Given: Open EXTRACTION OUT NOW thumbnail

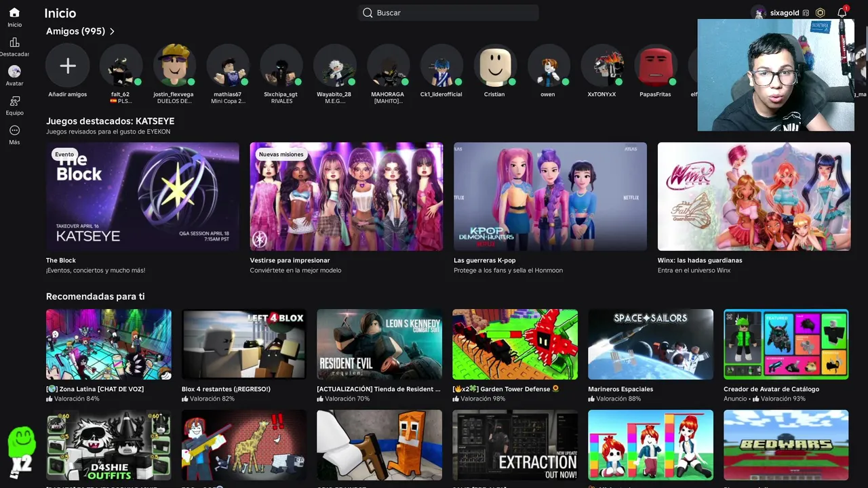Looking at the screenshot, I should pos(515,445).
